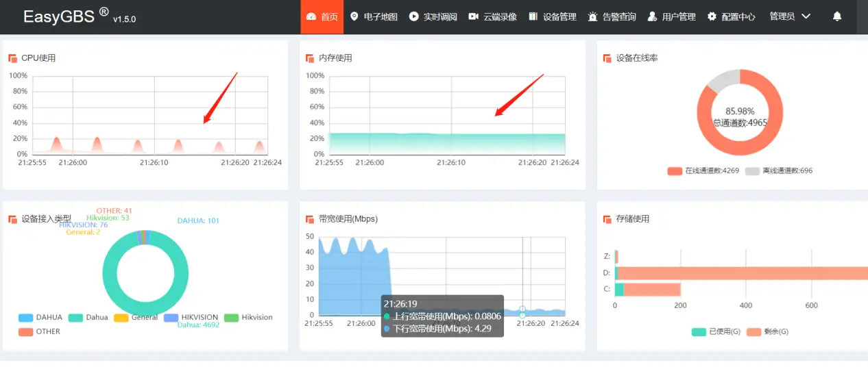Click the alarm icon beside 告警查询
This screenshot has width=868, height=367.
pyautogui.click(x=592, y=16)
